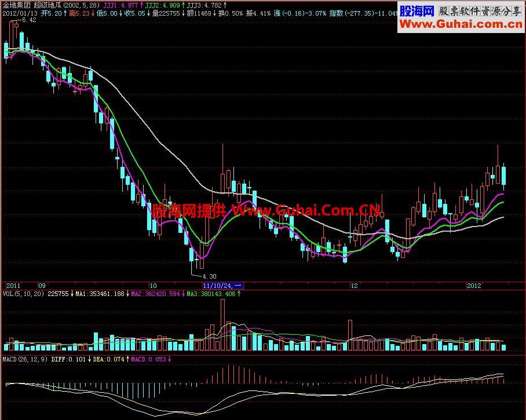Screen dimensions: 526x420
Task: Click the JJJ1 magenta indicator label
Action: tap(120, 4)
